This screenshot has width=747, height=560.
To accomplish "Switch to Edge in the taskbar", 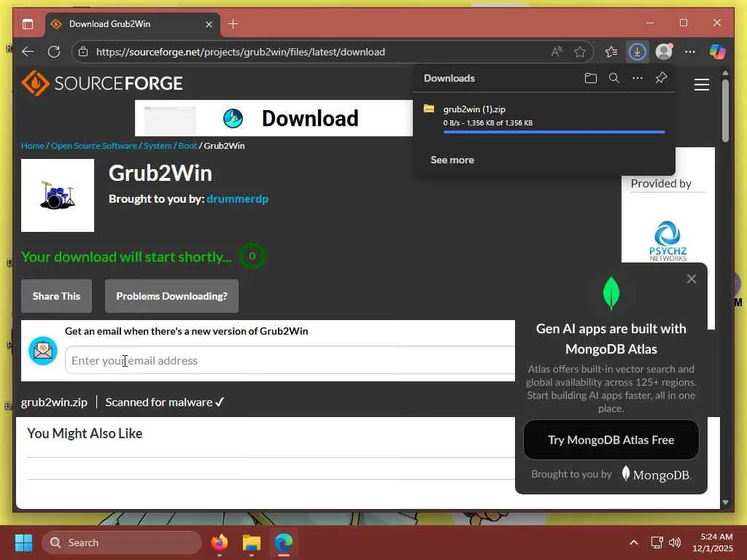I will 284,542.
